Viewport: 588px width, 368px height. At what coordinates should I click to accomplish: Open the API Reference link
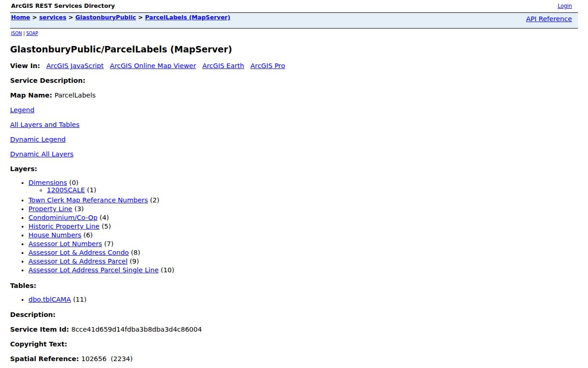[x=549, y=19]
